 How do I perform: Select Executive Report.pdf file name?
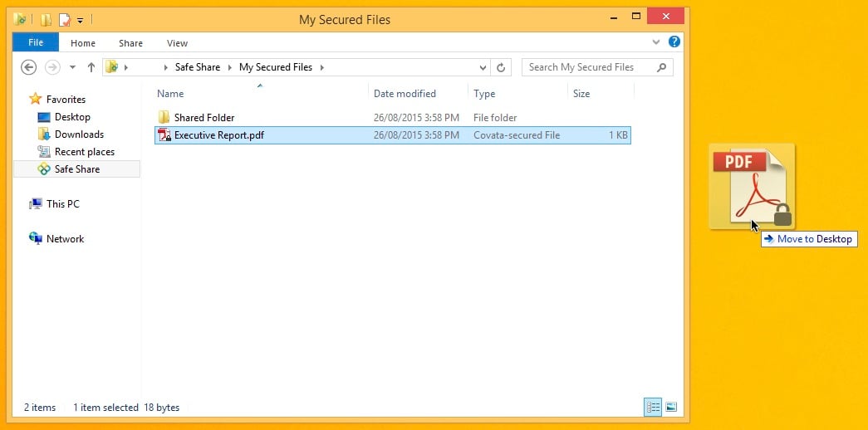click(x=219, y=135)
